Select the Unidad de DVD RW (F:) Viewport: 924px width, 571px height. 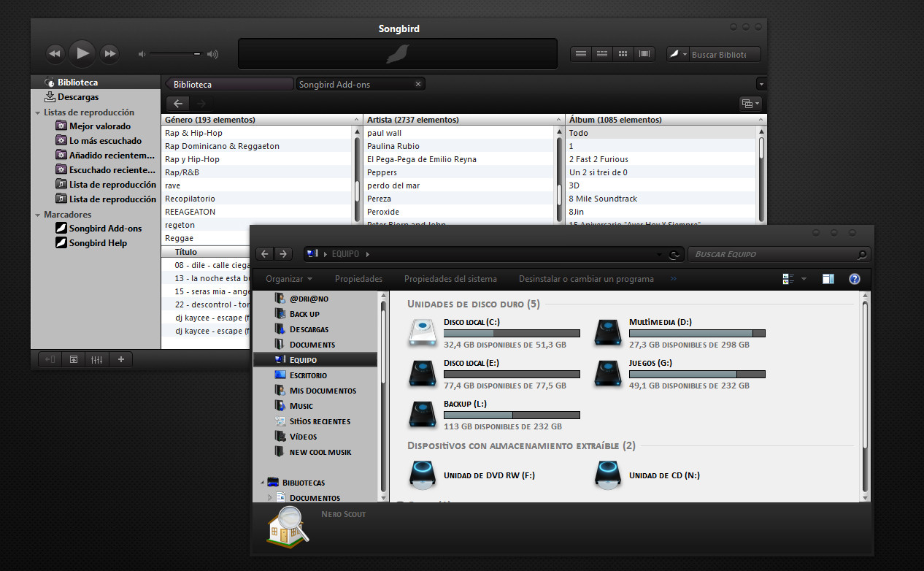pyautogui.click(x=473, y=475)
